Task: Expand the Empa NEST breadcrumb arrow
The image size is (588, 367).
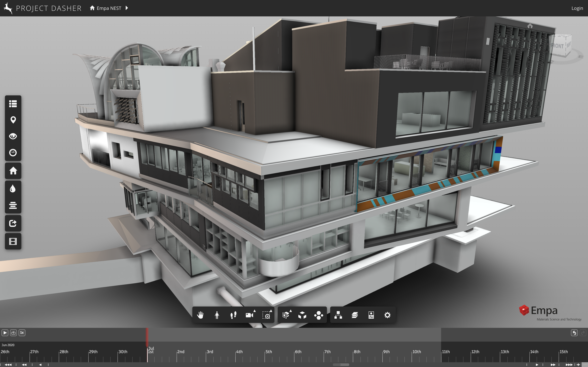Action: coord(127,8)
